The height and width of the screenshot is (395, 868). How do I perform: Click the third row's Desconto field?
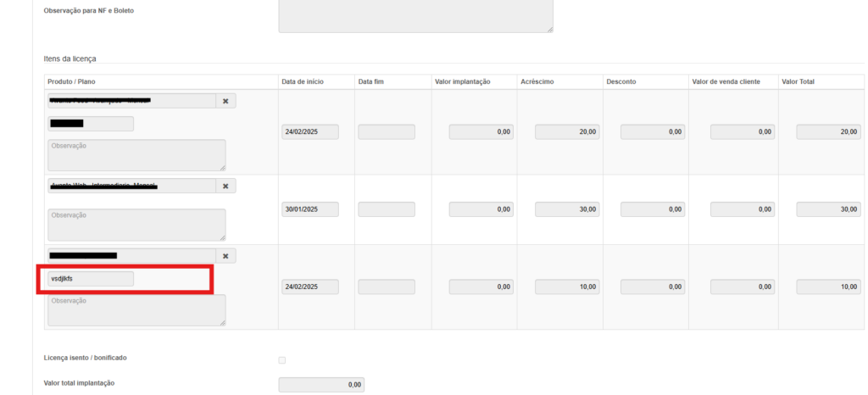[653, 287]
